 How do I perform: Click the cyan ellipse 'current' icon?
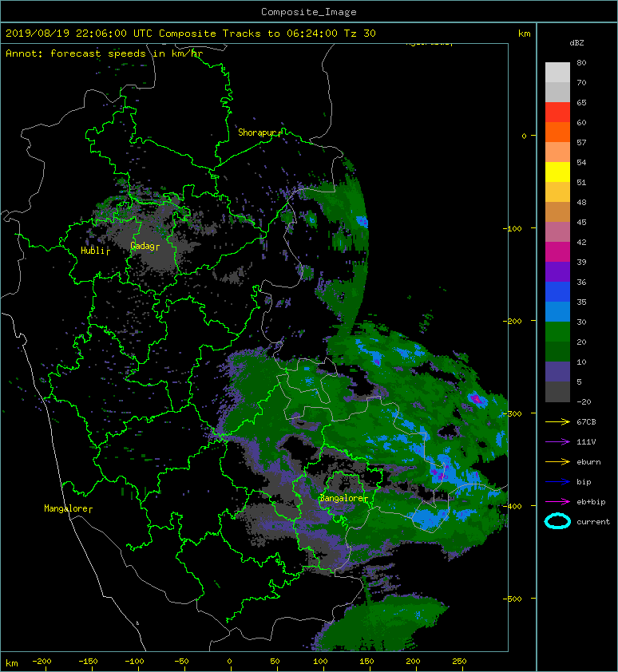(557, 521)
